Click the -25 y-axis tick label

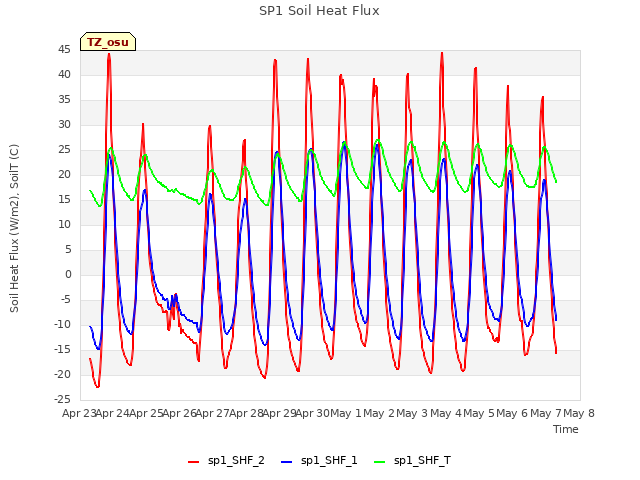point(62,400)
